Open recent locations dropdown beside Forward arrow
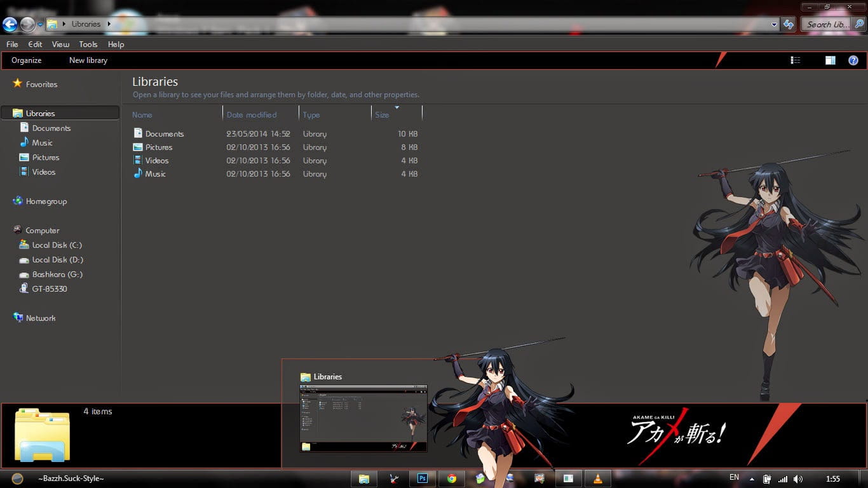The height and width of the screenshot is (488, 868). click(x=40, y=25)
